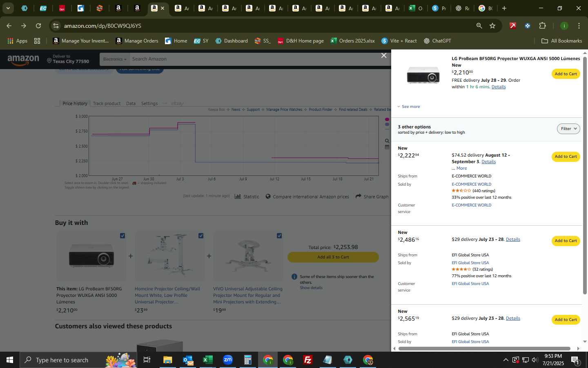588x368 pixels.
Task: Open File Explorer from taskbar
Action: pos(168,360)
